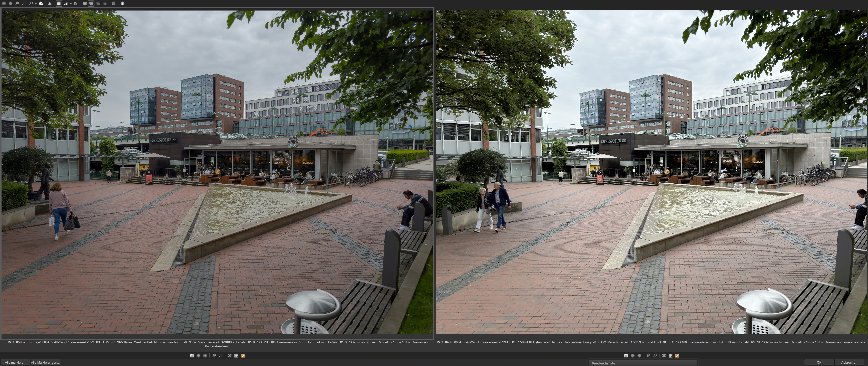Toggle the image info text display button
This screenshot has height=366, width=868.
click(x=59, y=3)
